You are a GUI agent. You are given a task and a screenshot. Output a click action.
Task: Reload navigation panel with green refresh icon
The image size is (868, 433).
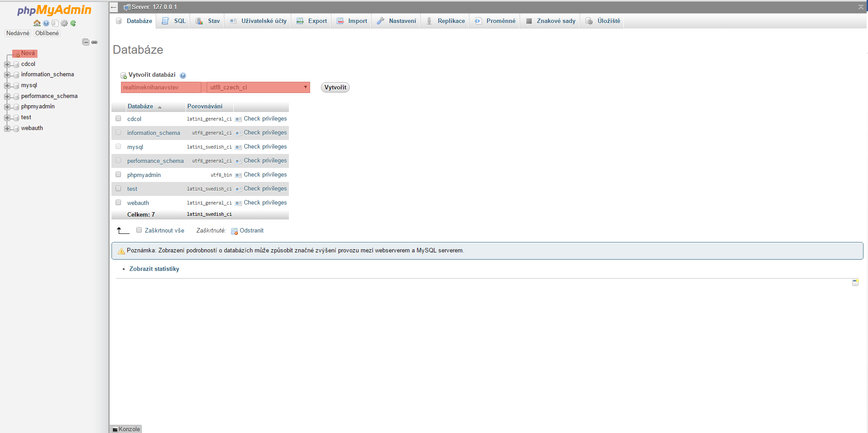coord(73,23)
